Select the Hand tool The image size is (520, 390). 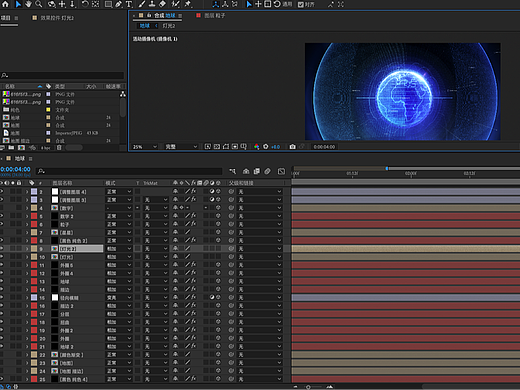(28, 4)
